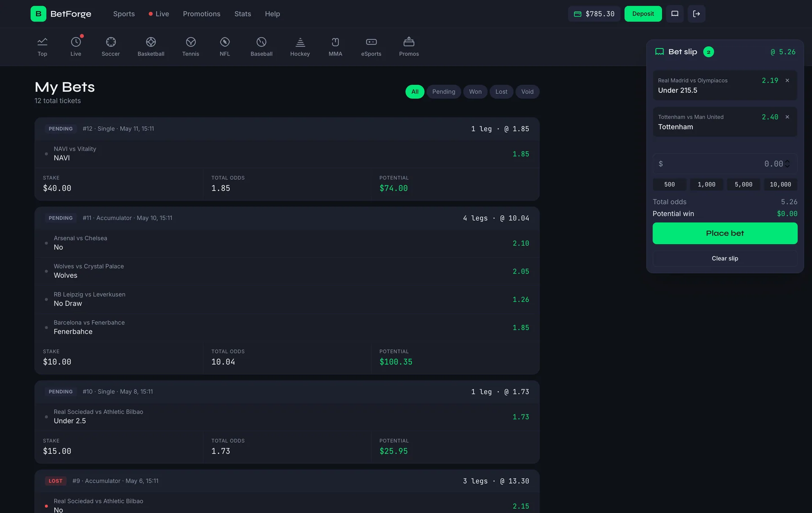This screenshot has width=812, height=513.
Task: Click the ticket #12 header row
Action: coord(287,129)
